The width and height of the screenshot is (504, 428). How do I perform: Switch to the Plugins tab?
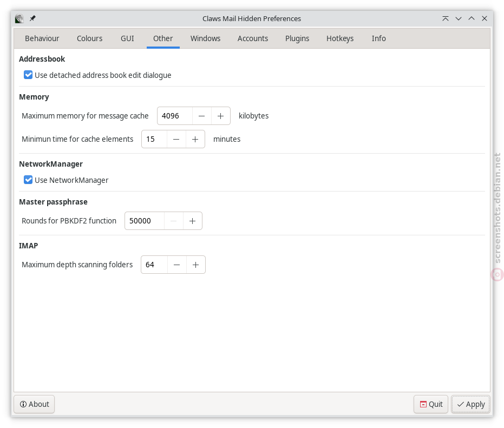pyautogui.click(x=297, y=38)
